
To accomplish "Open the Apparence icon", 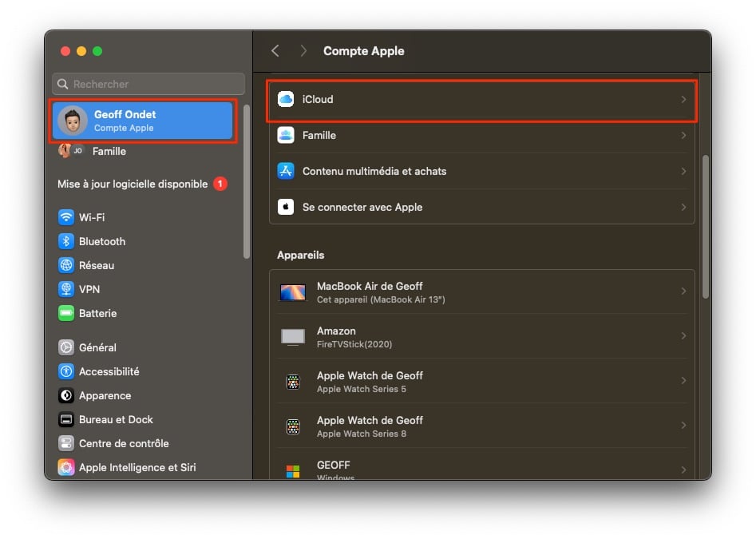I will 66,395.
